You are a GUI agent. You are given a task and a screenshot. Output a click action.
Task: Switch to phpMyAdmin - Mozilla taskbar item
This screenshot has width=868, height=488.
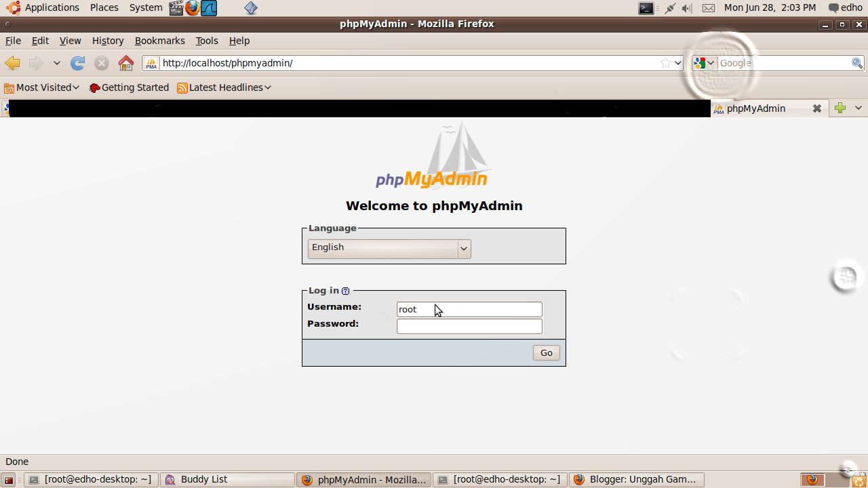tap(363, 480)
